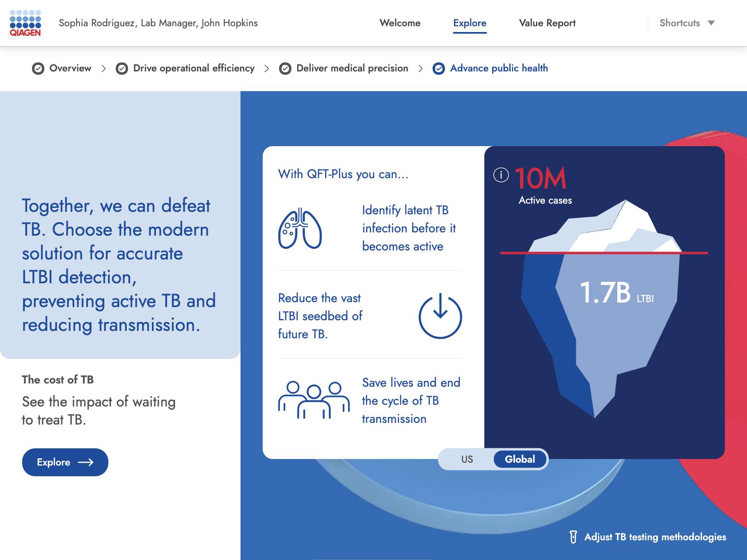Click the blue Explore button
The height and width of the screenshot is (560, 747).
pos(65,462)
